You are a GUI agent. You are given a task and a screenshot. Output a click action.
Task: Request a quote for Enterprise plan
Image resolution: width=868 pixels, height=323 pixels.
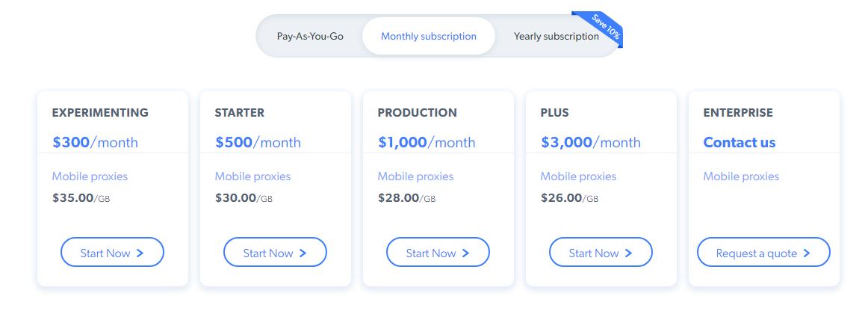[763, 253]
